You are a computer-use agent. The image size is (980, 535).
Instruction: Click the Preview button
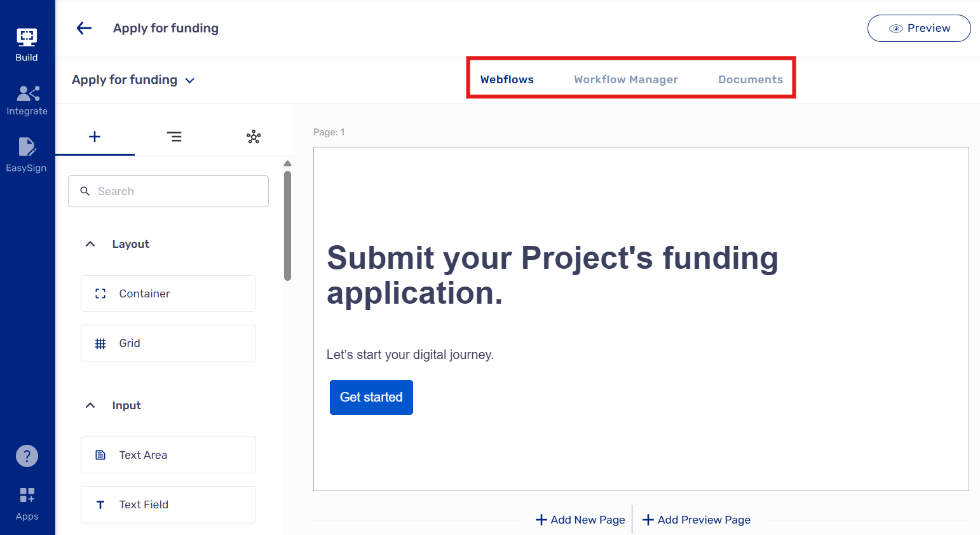click(918, 29)
